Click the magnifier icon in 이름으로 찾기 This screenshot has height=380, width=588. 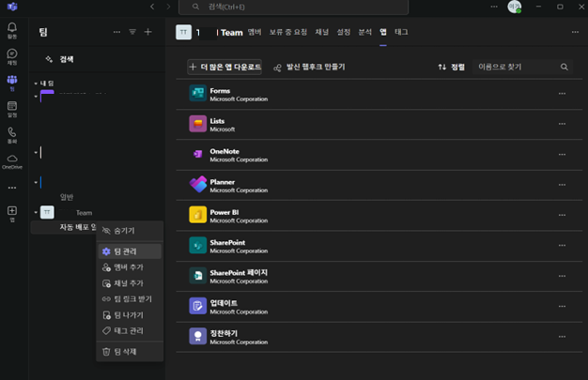[564, 67]
